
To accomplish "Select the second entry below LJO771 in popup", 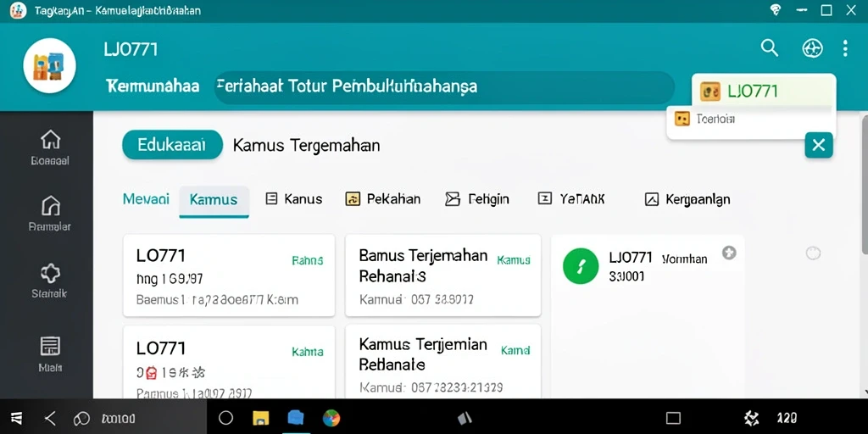I will pyautogui.click(x=751, y=119).
